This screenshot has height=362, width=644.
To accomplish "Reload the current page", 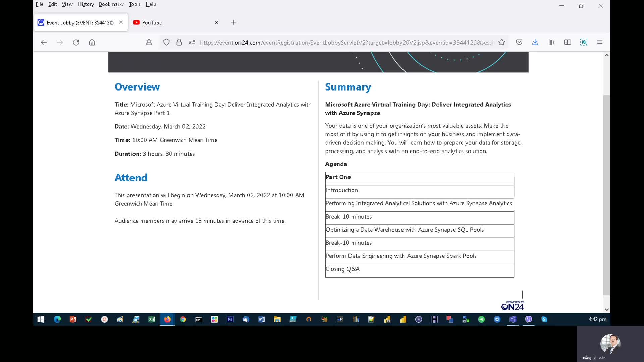I will 76,42.
